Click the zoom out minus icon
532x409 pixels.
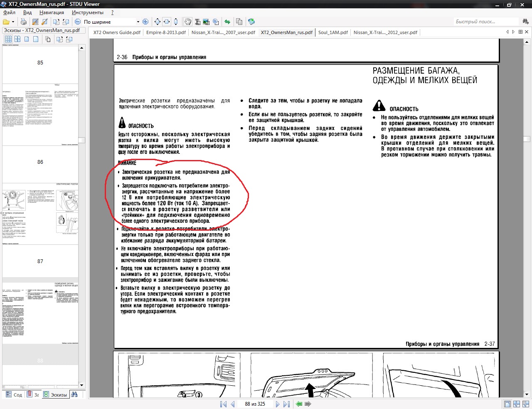click(78, 22)
